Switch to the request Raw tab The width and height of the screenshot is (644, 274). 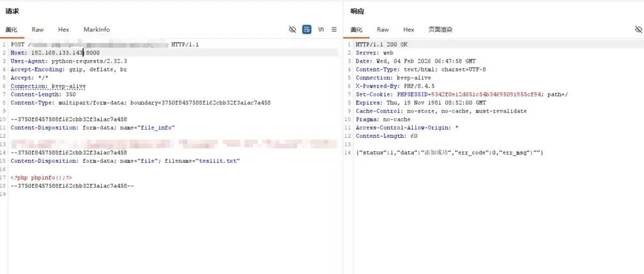point(38,29)
